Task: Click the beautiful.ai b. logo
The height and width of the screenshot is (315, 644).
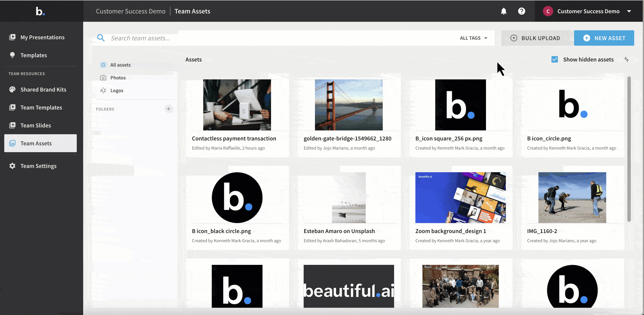Action: click(x=40, y=11)
